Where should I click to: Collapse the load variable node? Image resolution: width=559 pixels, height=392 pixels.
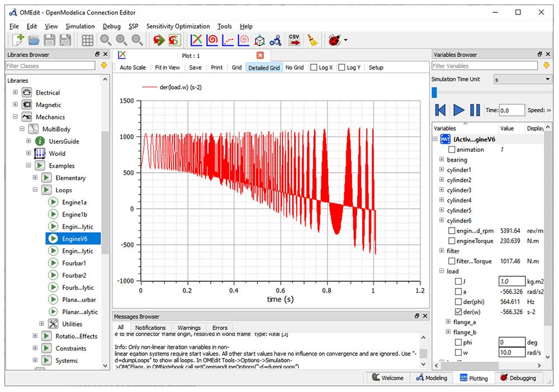[x=442, y=271]
